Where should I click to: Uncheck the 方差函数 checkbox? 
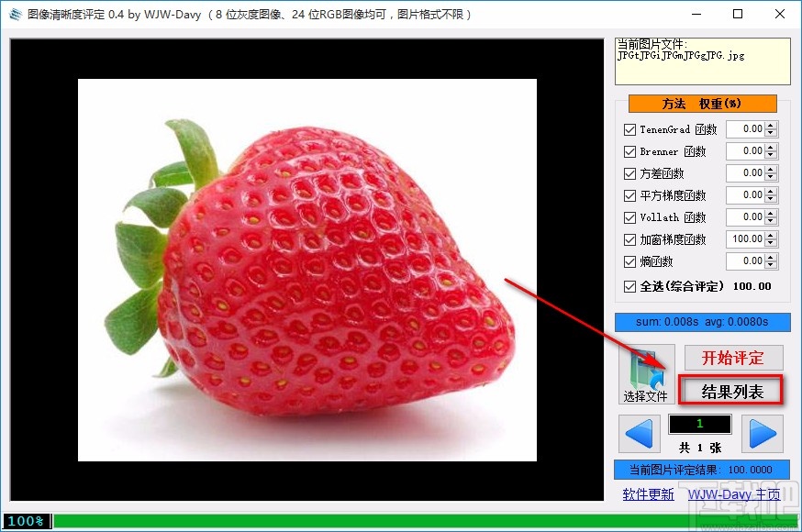629,173
